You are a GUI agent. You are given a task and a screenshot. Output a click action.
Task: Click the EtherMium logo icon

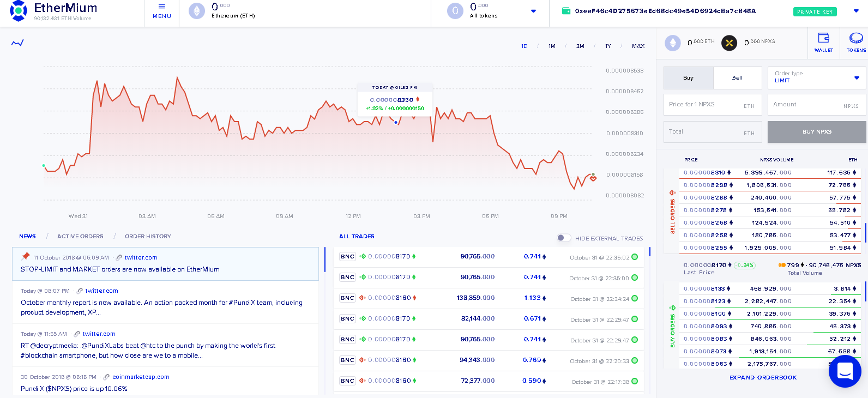[x=19, y=11]
